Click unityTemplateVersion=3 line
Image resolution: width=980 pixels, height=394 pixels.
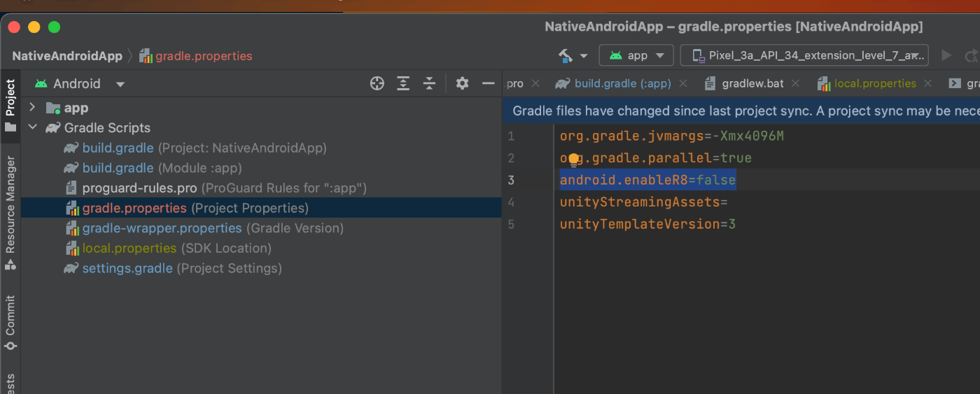tap(647, 224)
